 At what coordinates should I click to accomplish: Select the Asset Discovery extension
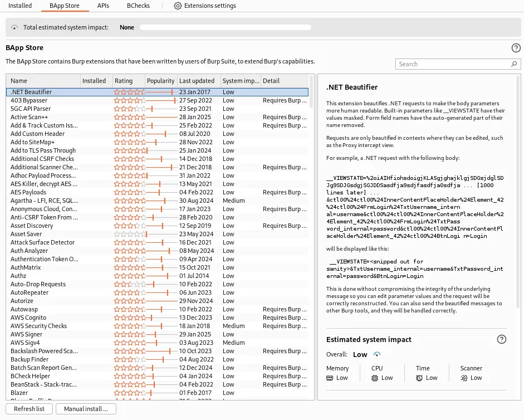pyautogui.click(x=157, y=226)
